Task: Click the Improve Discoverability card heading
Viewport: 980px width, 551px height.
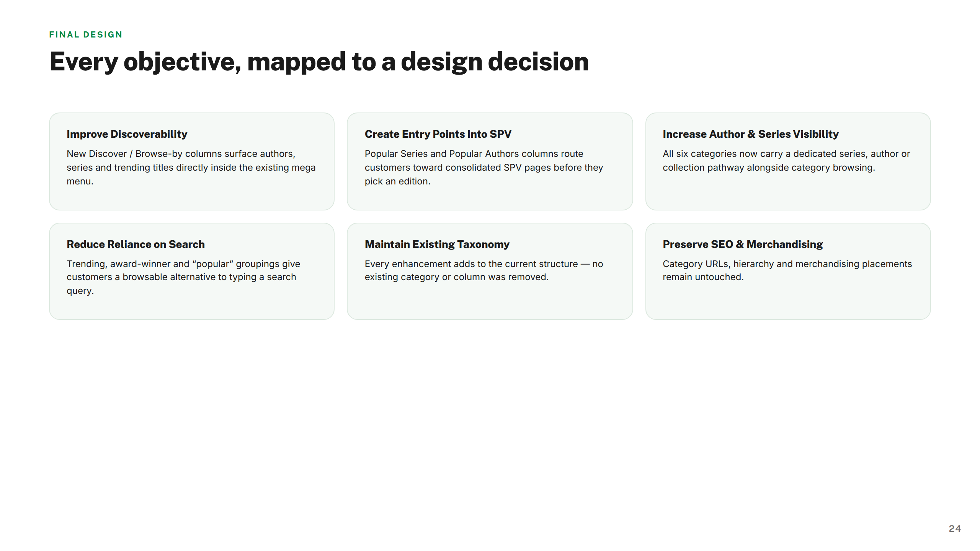Action: click(x=127, y=134)
